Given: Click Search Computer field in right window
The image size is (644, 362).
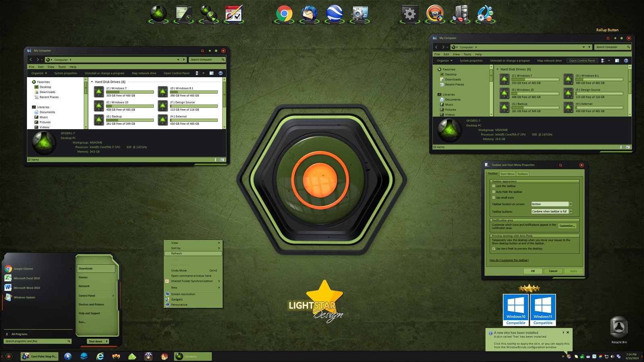Looking at the screenshot, I should click(x=613, y=47).
